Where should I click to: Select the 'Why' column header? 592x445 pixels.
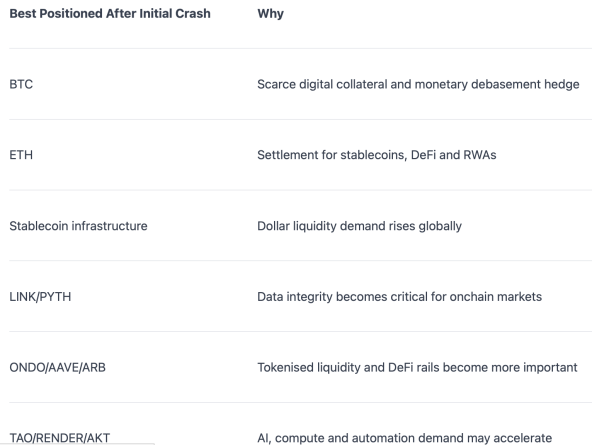tap(270, 14)
